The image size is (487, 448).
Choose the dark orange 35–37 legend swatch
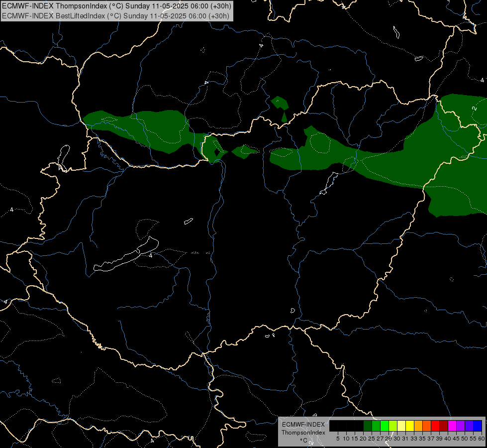point(427,426)
